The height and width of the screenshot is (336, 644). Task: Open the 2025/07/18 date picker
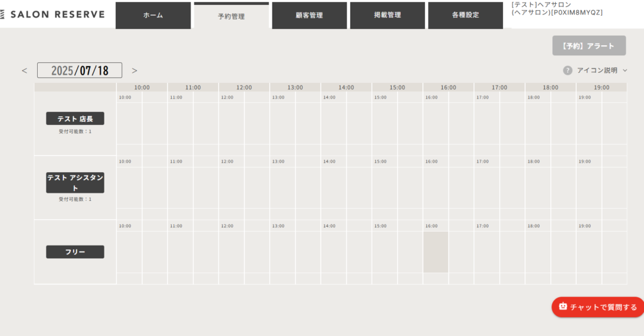[79, 70]
